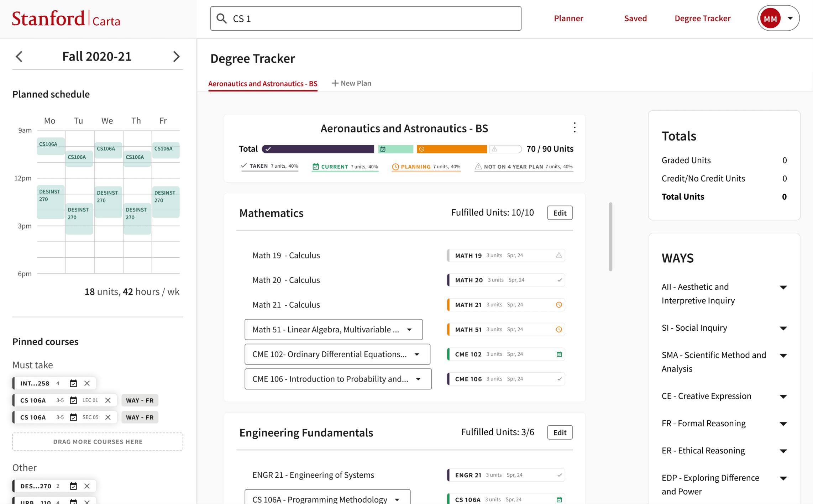Click calendar icon on DES...270 course

73,486
